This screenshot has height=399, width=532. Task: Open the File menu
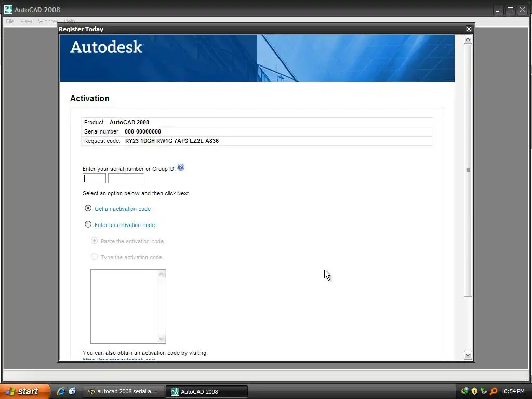[x=10, y=21]
